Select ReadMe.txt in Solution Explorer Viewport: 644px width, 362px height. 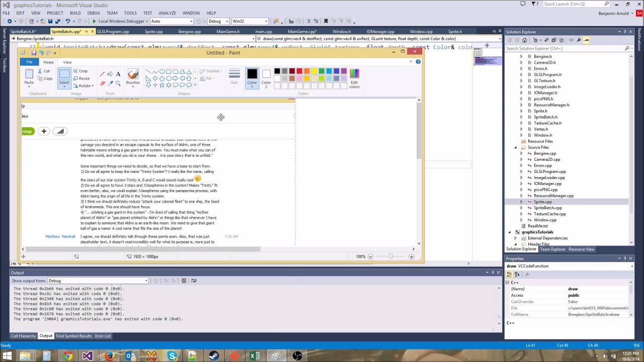tap(537, 226)
